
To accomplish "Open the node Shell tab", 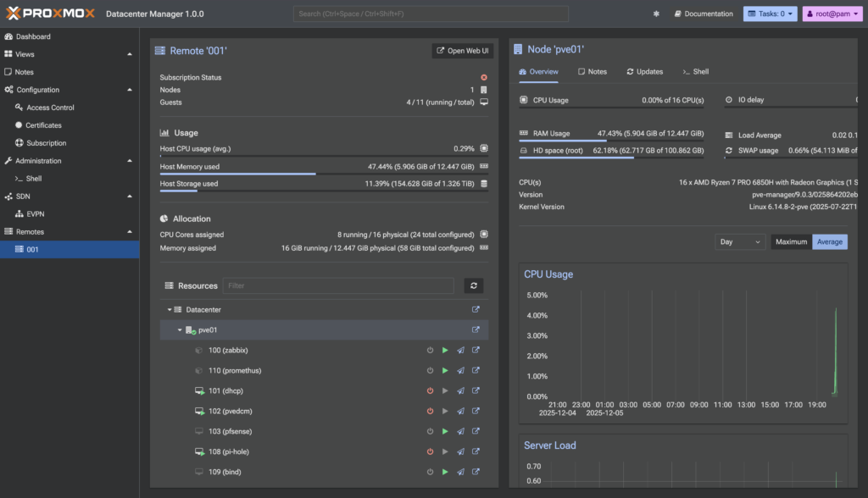I will pyautogui.click(x=695, y=72).
